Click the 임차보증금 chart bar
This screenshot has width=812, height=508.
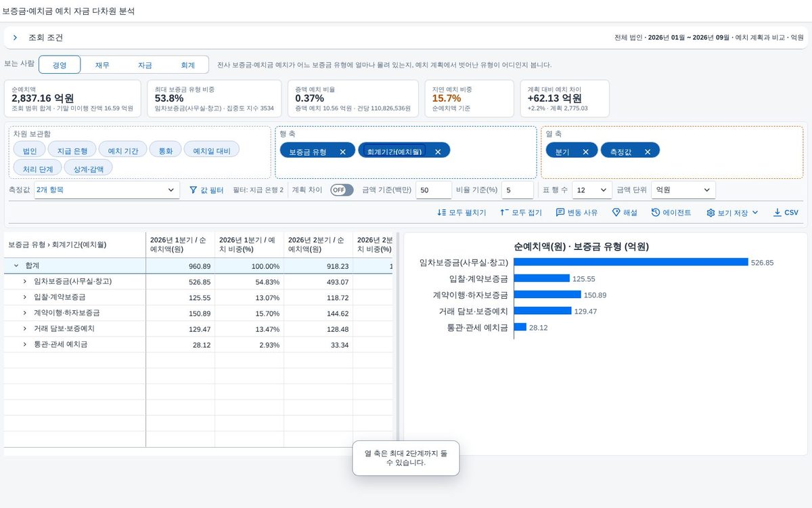point(631,262)
